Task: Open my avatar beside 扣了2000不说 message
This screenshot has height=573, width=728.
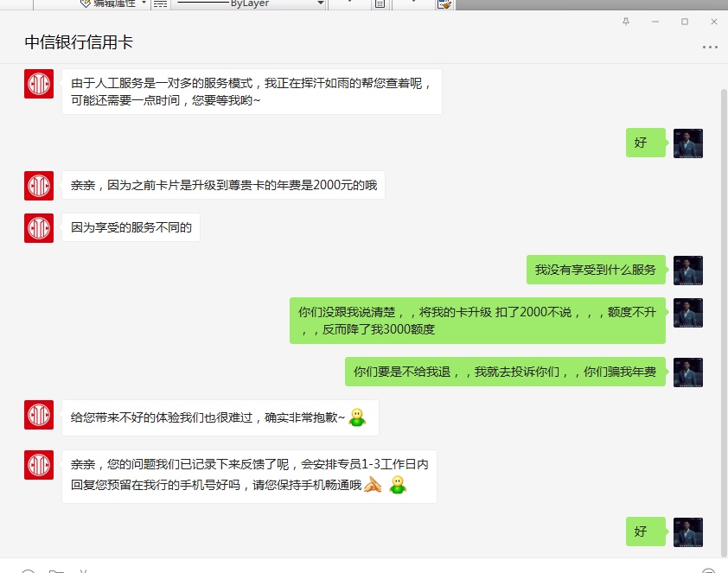Action: tap(688, 313)
